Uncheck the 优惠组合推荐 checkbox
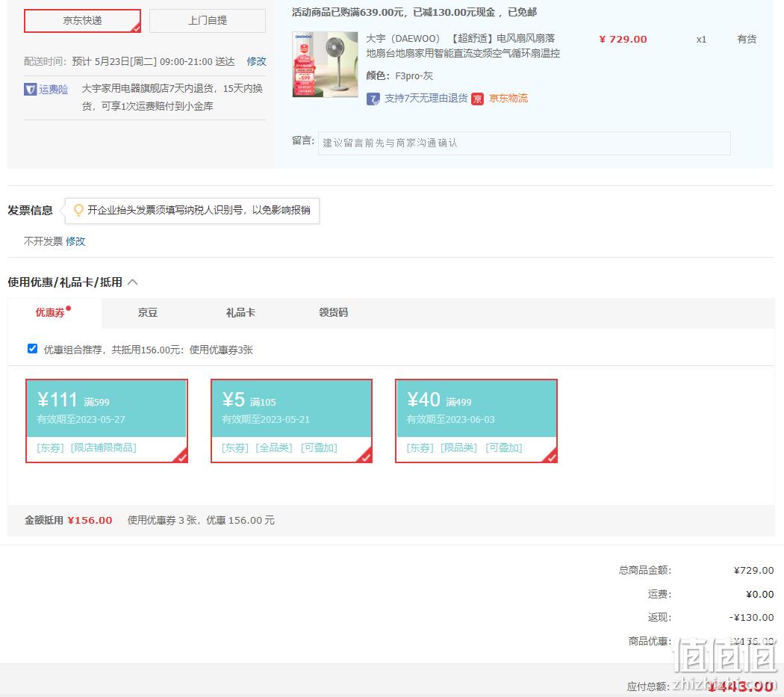Viewport: 784px width, 697px height. [x=33, y=349]
